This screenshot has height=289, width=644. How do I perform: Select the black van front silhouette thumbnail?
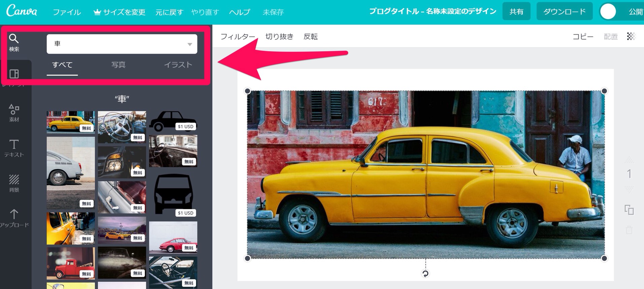point(173,194)
